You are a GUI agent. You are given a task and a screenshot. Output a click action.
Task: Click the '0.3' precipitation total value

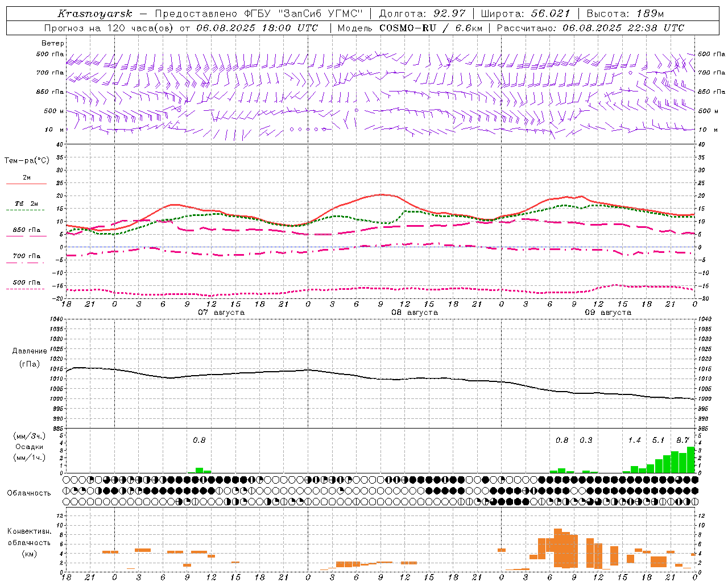[586, 440]
